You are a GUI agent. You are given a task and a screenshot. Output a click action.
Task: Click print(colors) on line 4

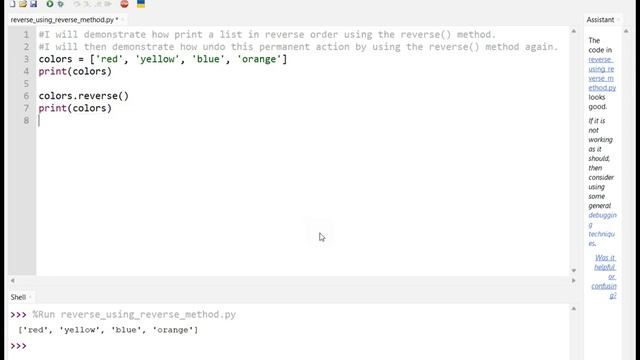click(x=75, y=71)
